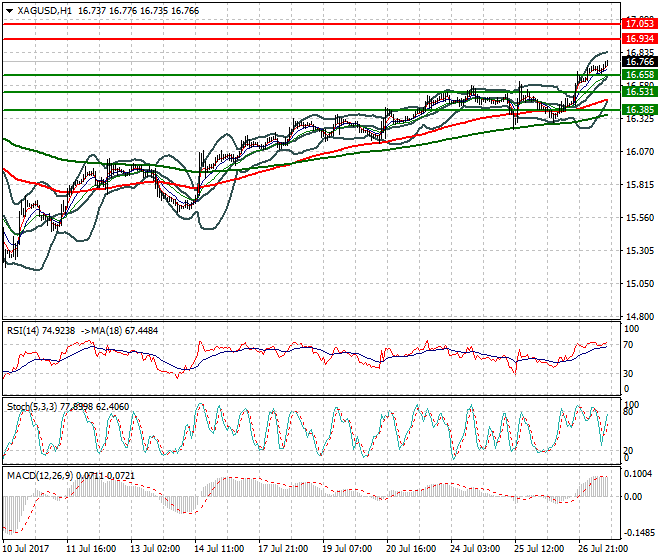Click the 19 Jul 07:00 time label
Viewport: 660px width, 560px height.
[347, 549]
